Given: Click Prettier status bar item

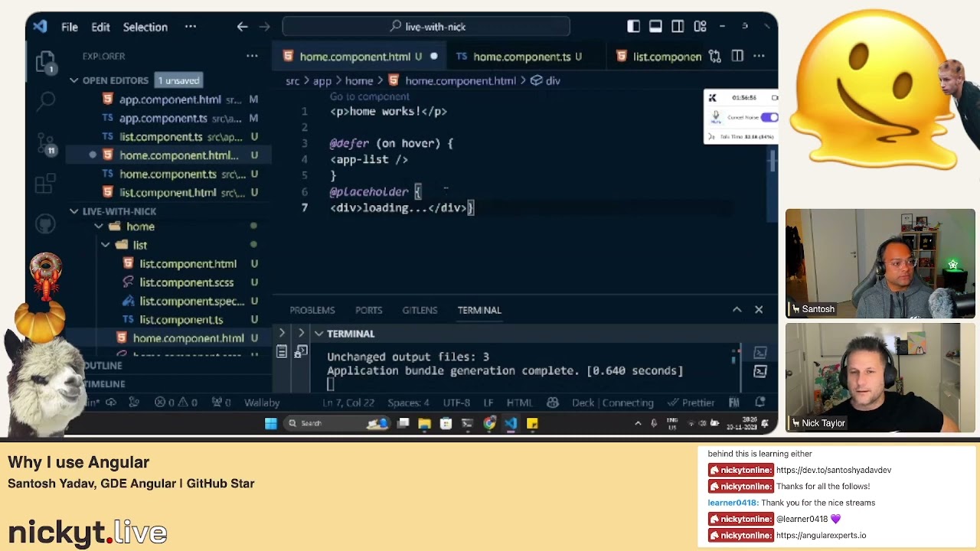Looking at the screenshot, I should coord(691,403).
